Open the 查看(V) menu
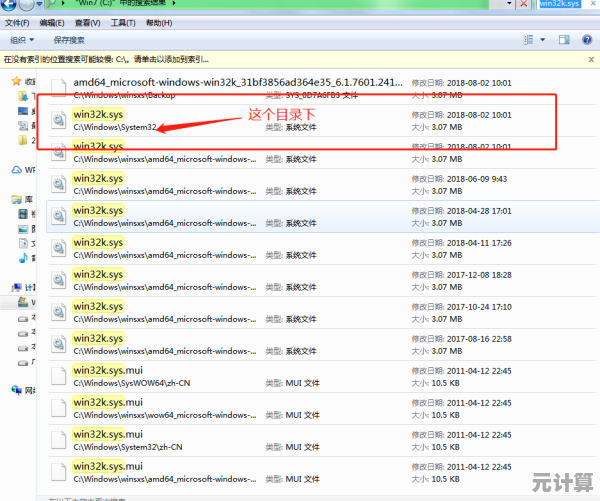The width and height of the screenshot is (600, 501). click(x=87, y=22)
